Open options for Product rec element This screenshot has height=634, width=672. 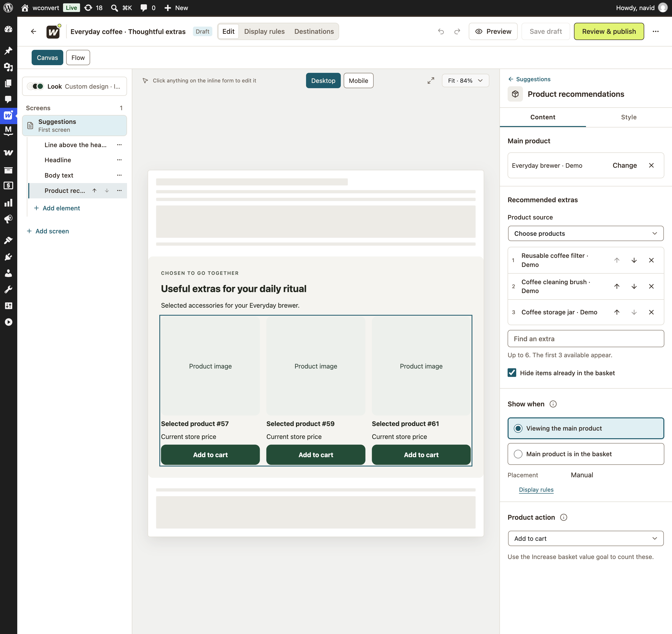(x=119, y=190)
